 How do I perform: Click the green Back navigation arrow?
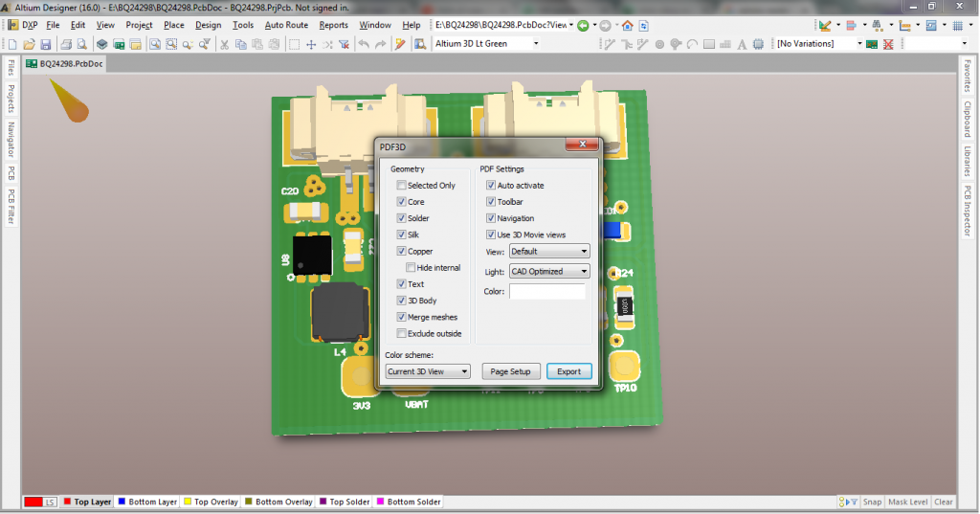[x=583, y=25]
